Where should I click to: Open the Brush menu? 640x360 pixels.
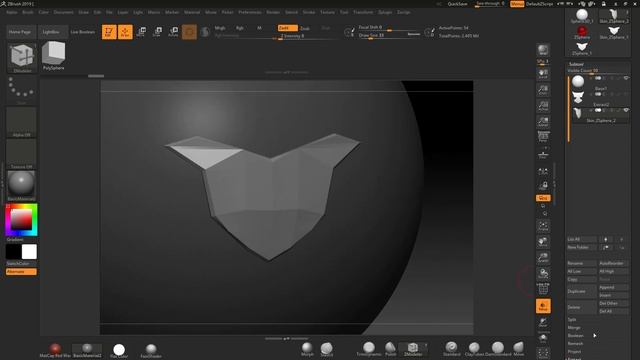click(x=28, y=12)
